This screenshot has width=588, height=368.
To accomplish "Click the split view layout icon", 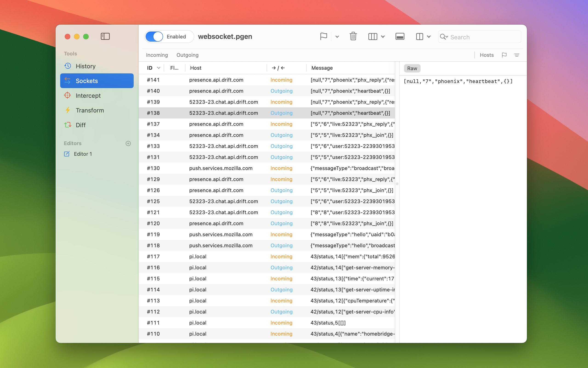I will (x=419, y=37).
